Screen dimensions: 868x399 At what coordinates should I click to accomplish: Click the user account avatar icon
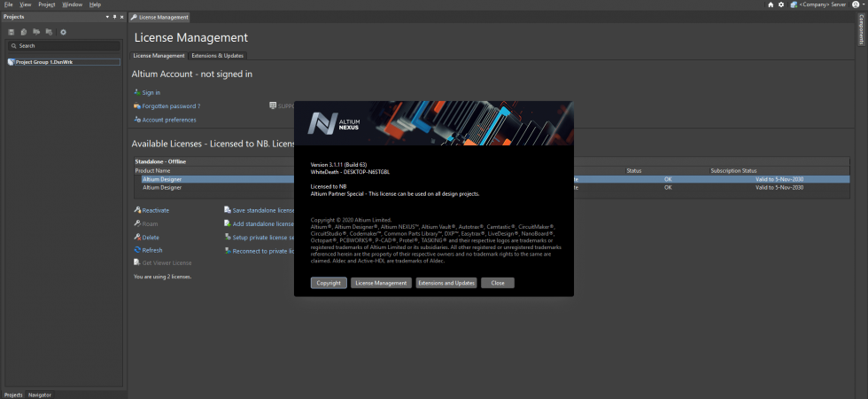(x=856, y=4)
